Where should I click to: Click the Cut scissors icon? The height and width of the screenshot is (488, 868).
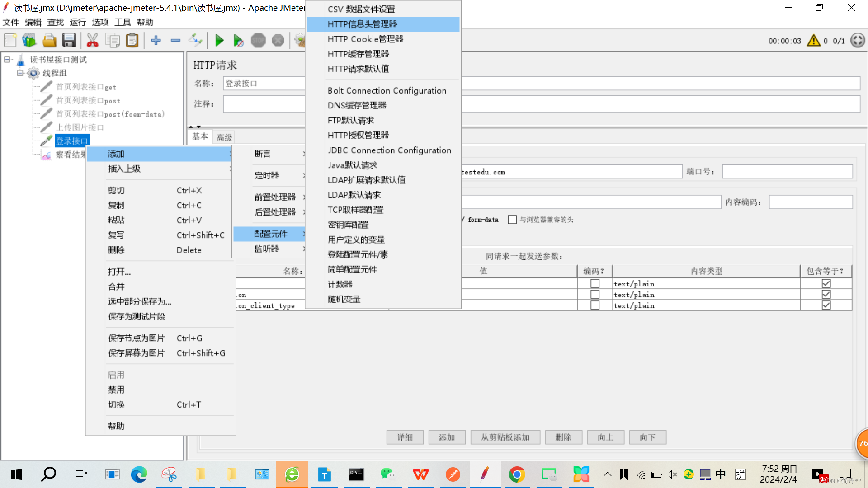(x=93, y=41)
